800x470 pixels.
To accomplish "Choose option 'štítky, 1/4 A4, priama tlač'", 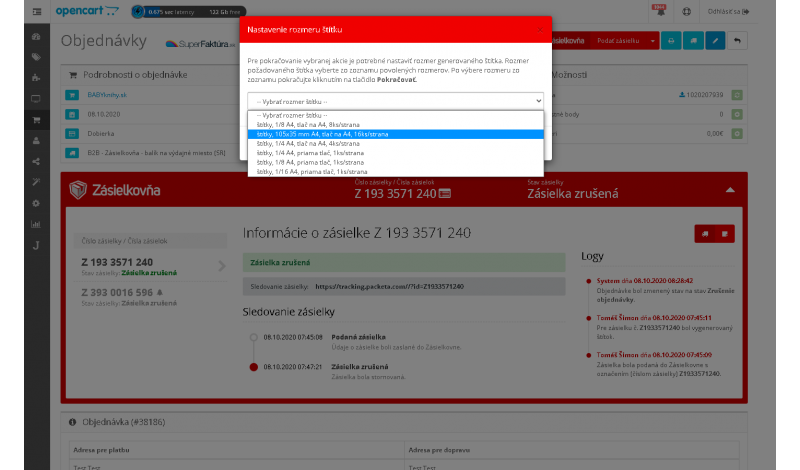I will click(x=395, y=153).
